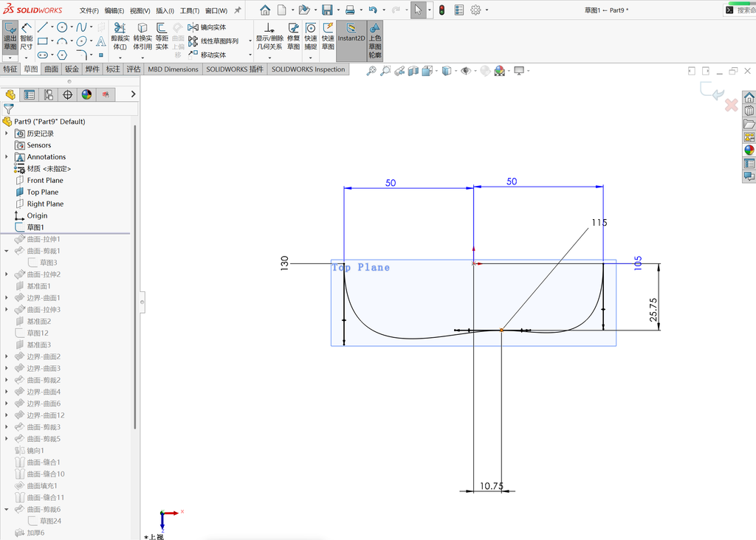The image size is (756, 540).
Task: Open dropdown arrow under 智能尺寸
Action: tap(26, 58)
